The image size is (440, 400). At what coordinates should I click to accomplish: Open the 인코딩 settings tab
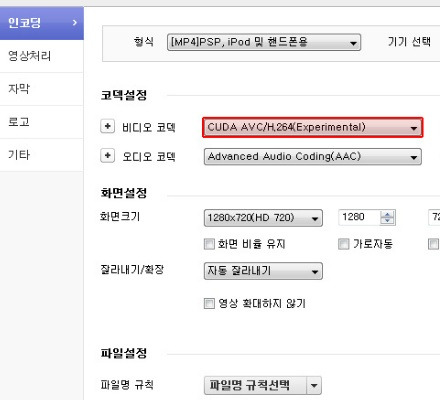tap(42, 23)
